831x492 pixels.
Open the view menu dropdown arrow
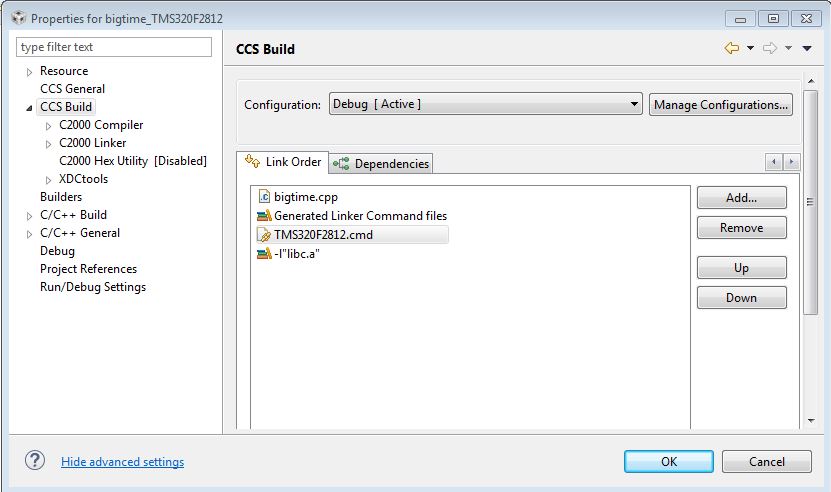tap(807, 48)
